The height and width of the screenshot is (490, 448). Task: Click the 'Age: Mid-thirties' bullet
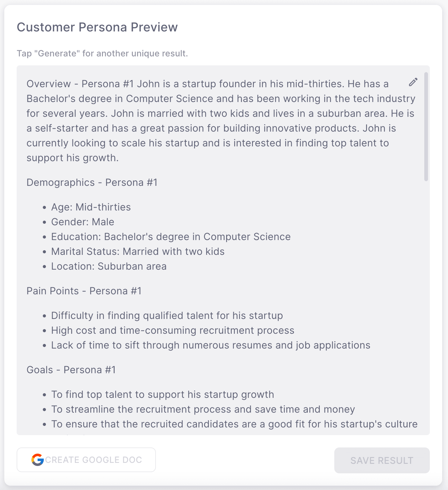point(91,207)
